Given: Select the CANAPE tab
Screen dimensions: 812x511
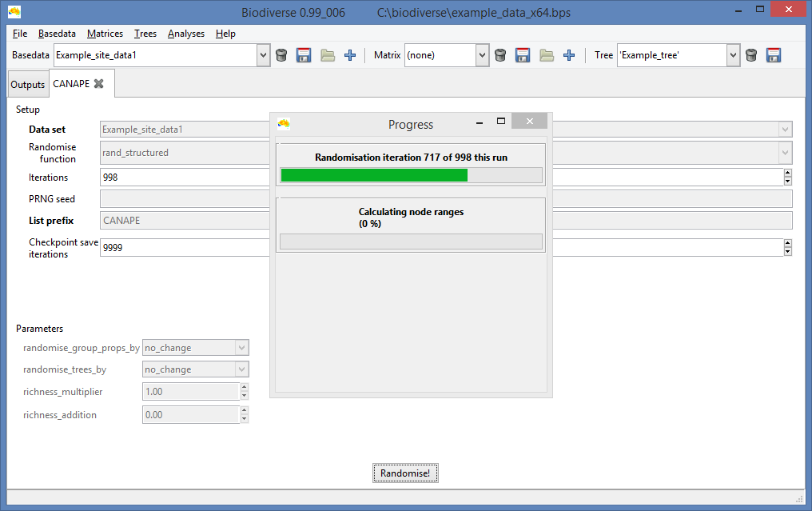Looking at the screenshot, I should pyautogui.click(x=71, y=83).
